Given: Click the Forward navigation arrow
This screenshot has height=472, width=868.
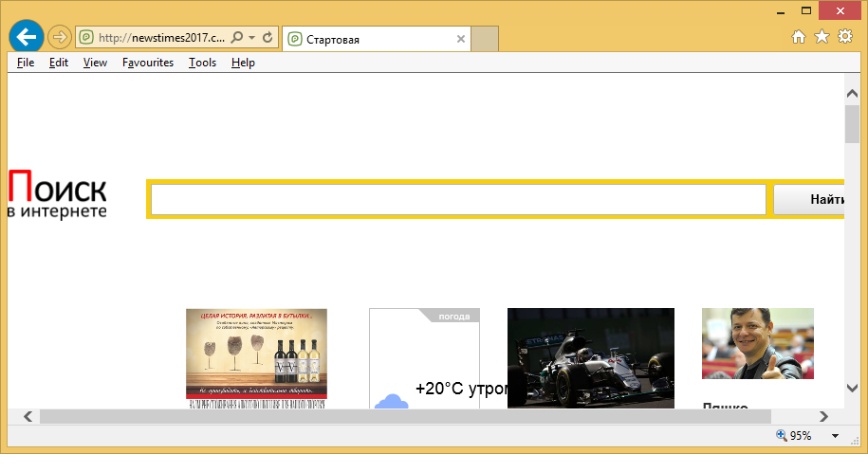Looking at the screenshot, I should coord(60,38).
